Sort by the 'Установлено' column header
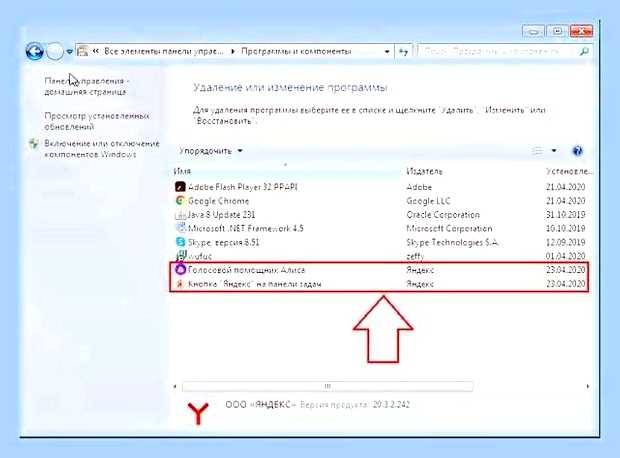The image size is (620, 458). [569, 171]
